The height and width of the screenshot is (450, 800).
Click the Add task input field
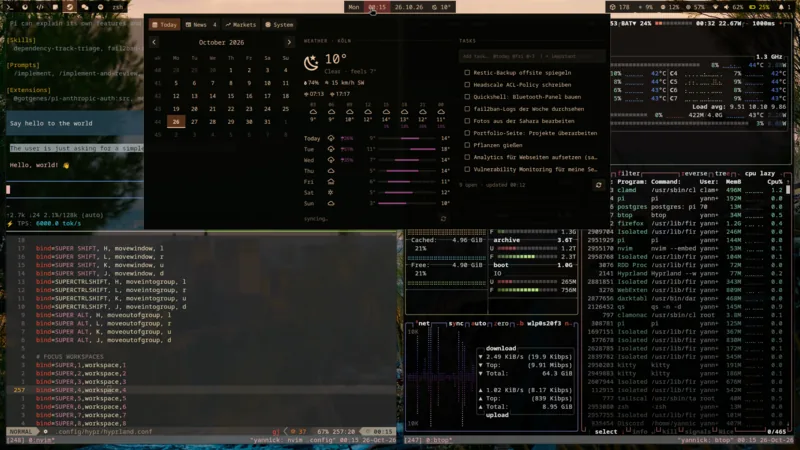tap(532, 56)
